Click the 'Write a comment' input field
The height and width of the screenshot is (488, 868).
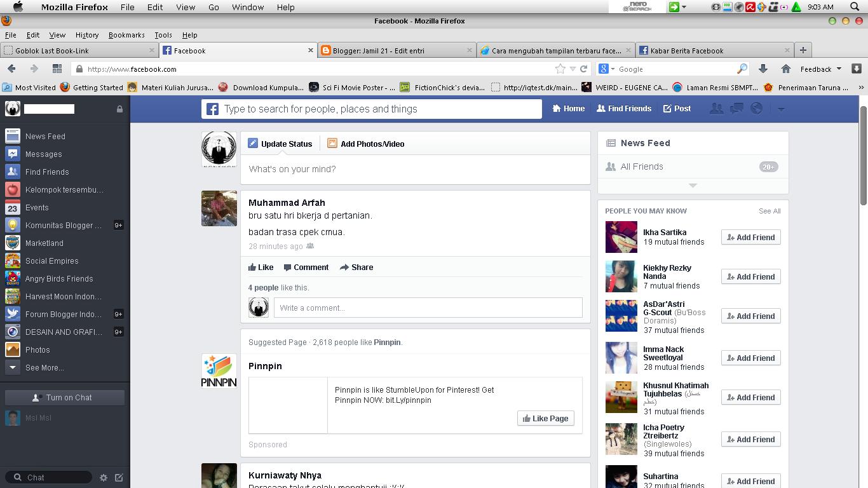point(427,308)
